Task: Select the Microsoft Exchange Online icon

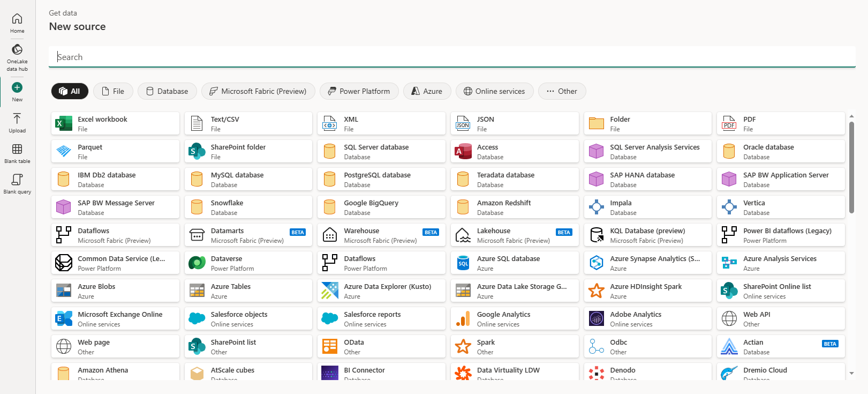Action: coord(64,319)
